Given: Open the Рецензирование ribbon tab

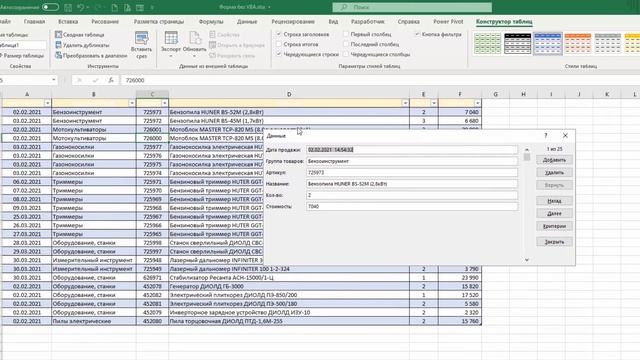Looking at the screenshot, I should pos(293,22).
